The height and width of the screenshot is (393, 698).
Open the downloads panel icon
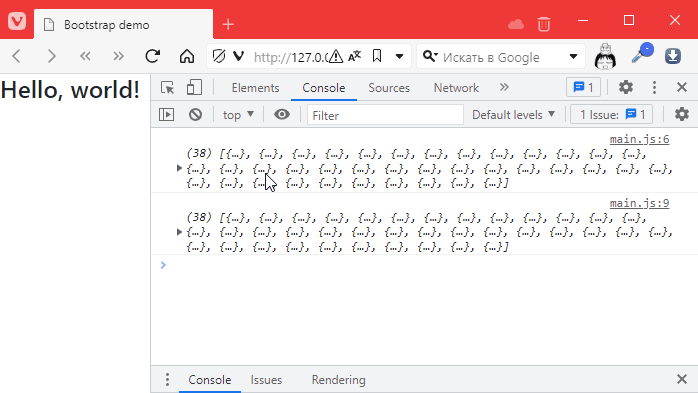click(x=673, y=56)
